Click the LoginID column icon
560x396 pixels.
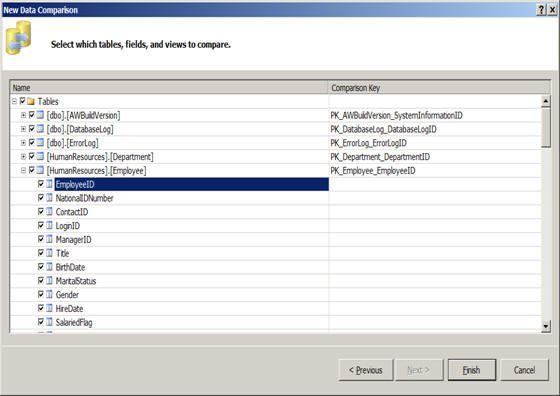pos(49,225)
